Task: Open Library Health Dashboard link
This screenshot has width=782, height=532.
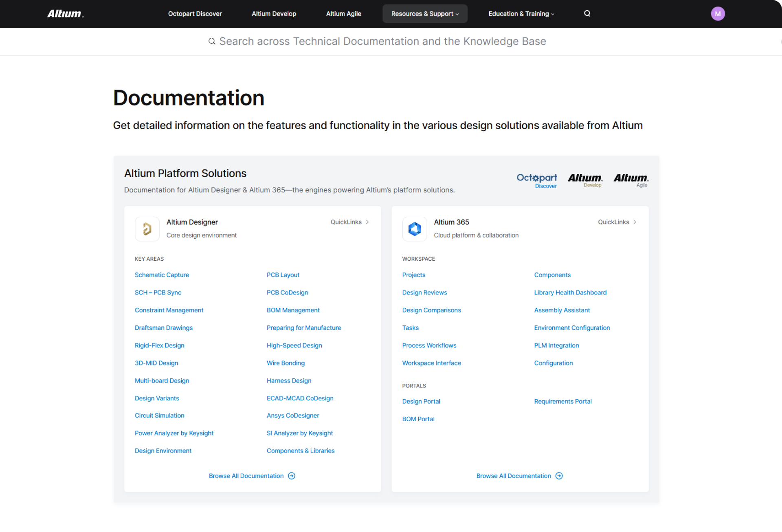Action: point(570,292)
